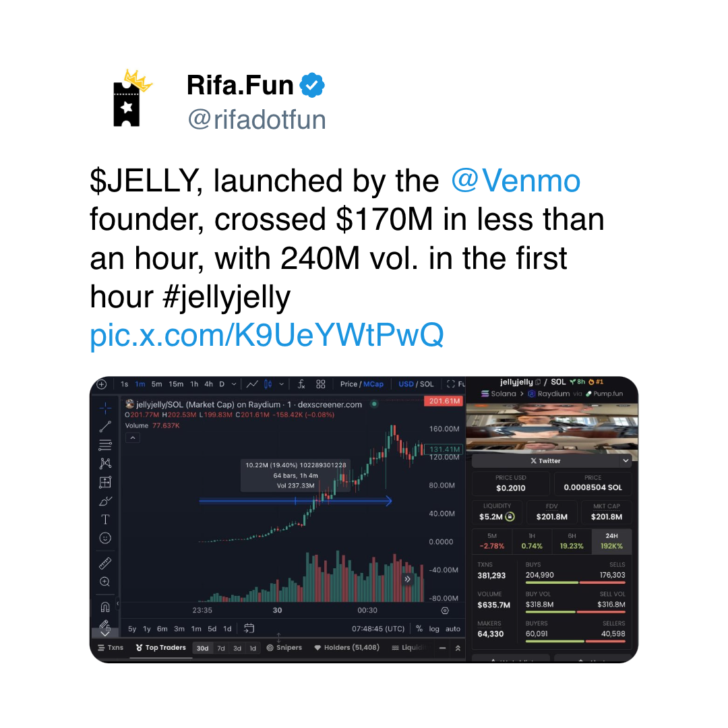This screenshot has height=728, width=728.
Task: Select the 24H price change period
Action: tap(611, 541)
